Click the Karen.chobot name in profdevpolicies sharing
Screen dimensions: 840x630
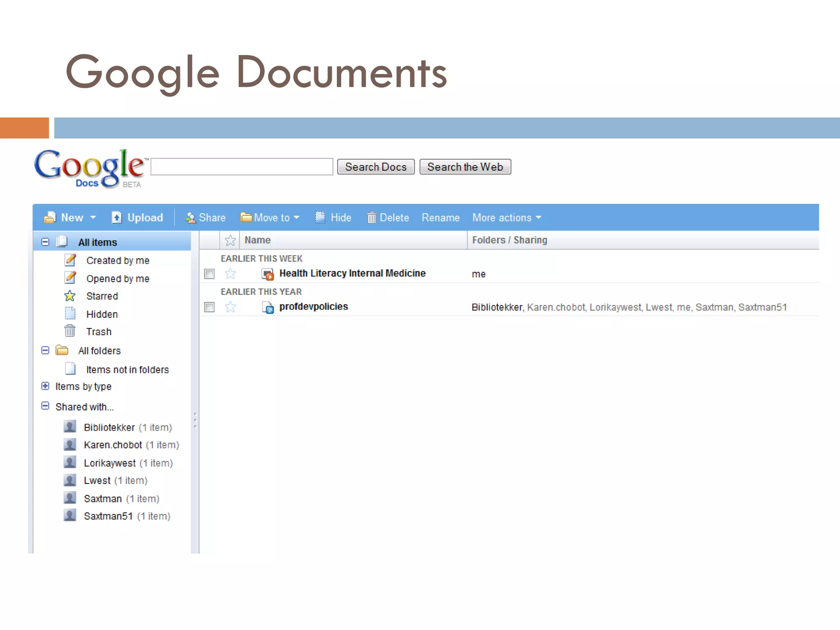[x=556, y=307]
